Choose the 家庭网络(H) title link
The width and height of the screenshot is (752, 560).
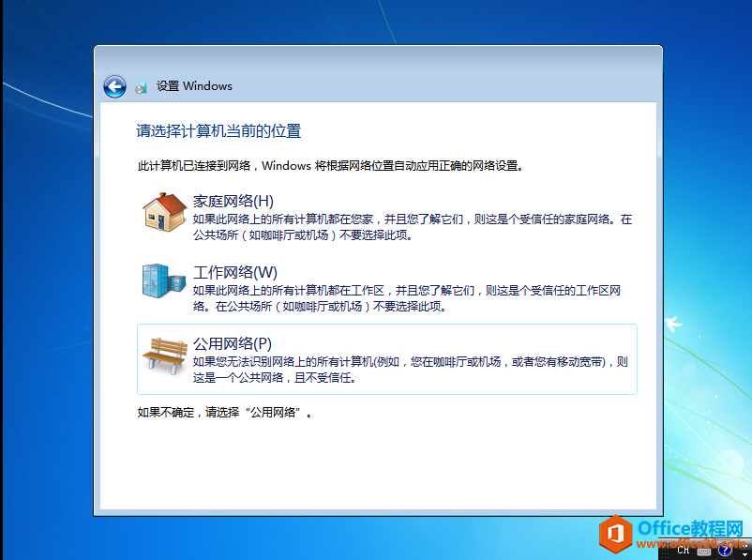click(x=233, y=201)
